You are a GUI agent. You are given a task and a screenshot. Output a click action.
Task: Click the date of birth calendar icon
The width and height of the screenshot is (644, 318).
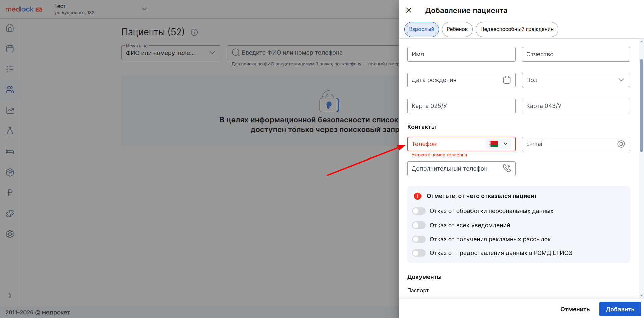[507, 80]
